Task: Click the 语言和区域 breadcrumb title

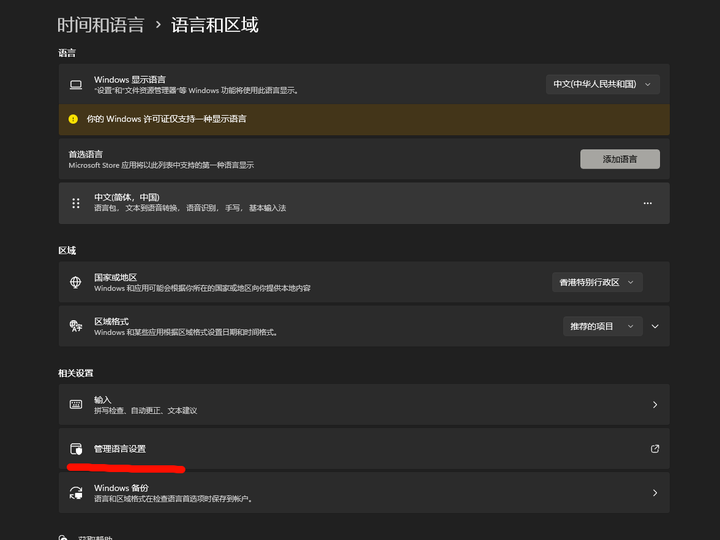Action: point(214,25)
